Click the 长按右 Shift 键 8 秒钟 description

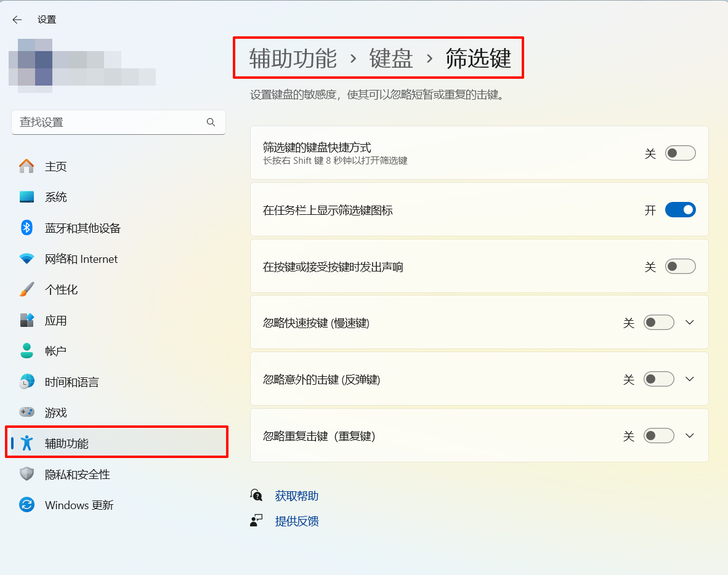(x=335, y=161)
